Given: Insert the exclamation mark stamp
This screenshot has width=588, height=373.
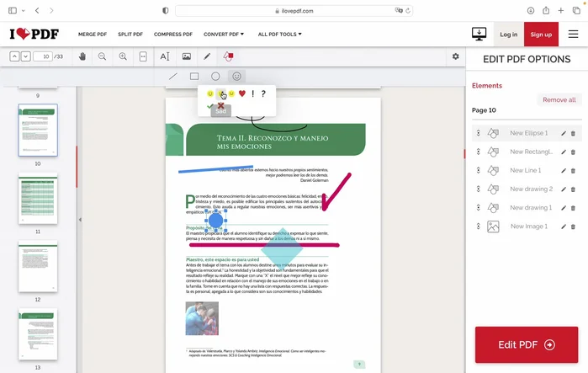Looking at the screenshot, I should (x=252, y=93).
